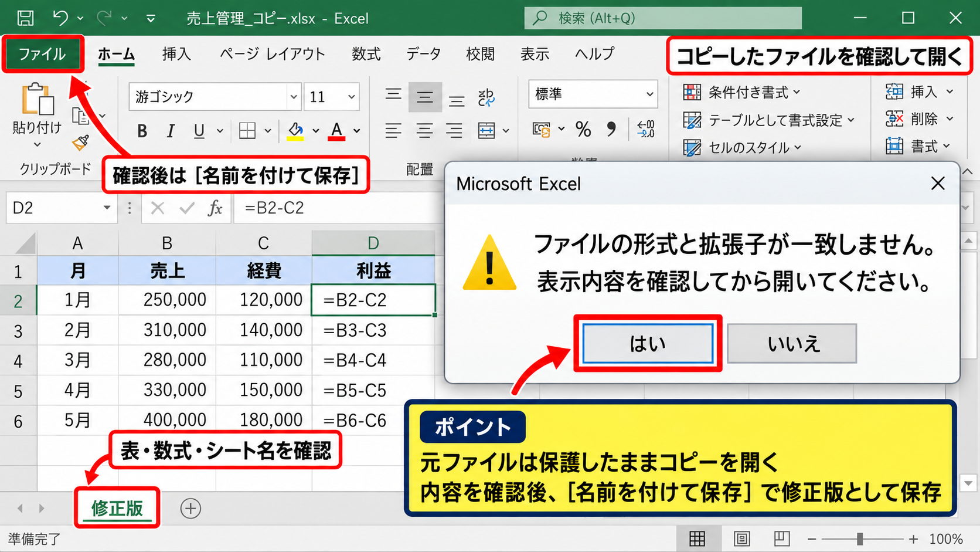The width and height of the screenshot is (980, 552).
Task: Apply Comma Style number format
Action: (611, 129)
